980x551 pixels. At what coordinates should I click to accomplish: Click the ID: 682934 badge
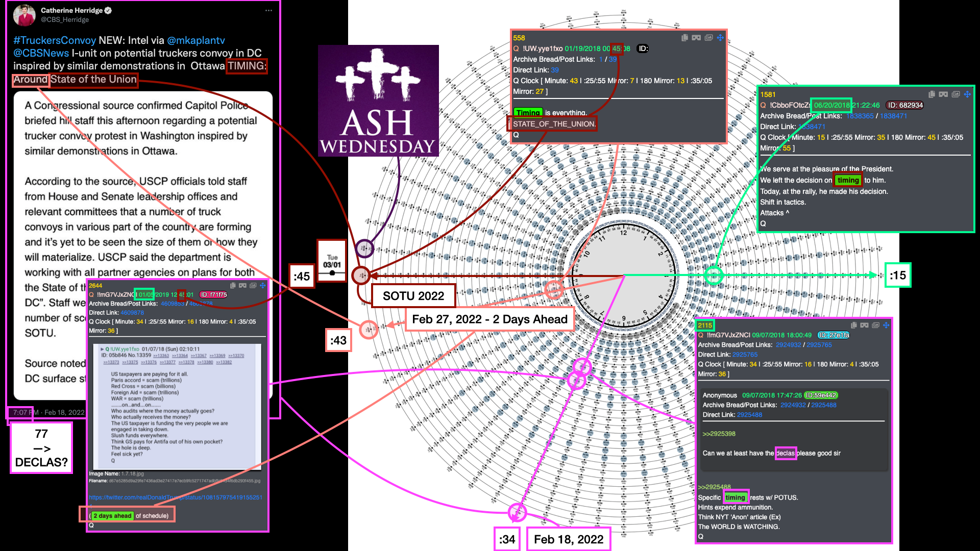pos(904,105)
